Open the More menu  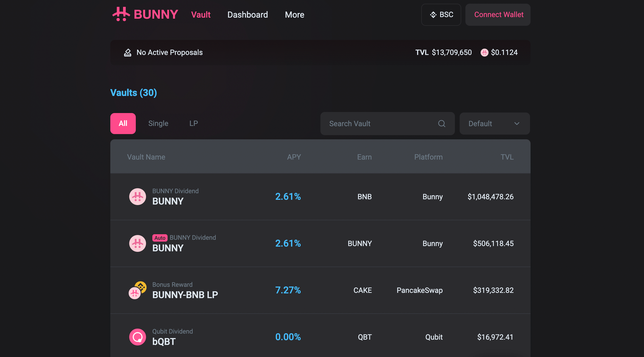295,15
